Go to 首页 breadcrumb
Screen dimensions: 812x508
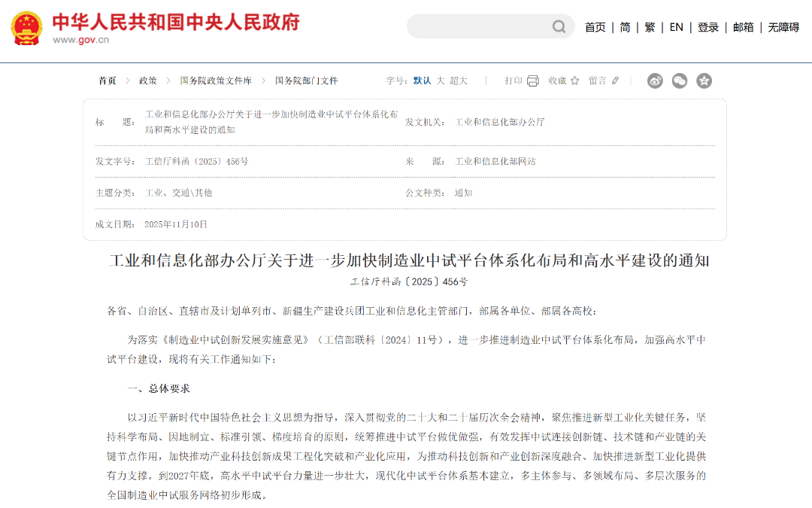tap(108, 81)
